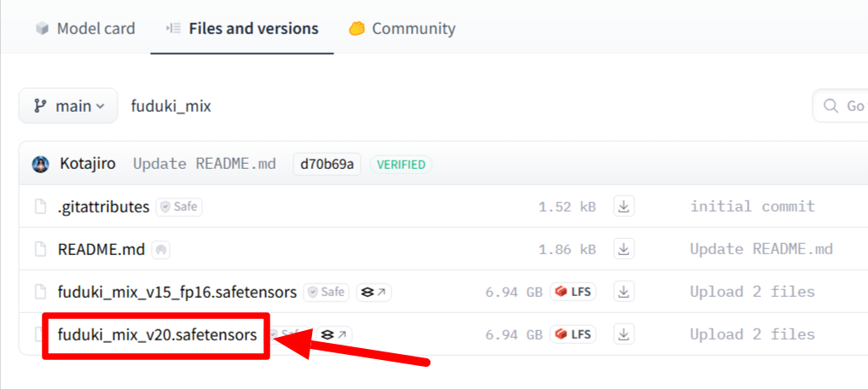
Task: Download the .gitattributes file
Action: [624, 206]
